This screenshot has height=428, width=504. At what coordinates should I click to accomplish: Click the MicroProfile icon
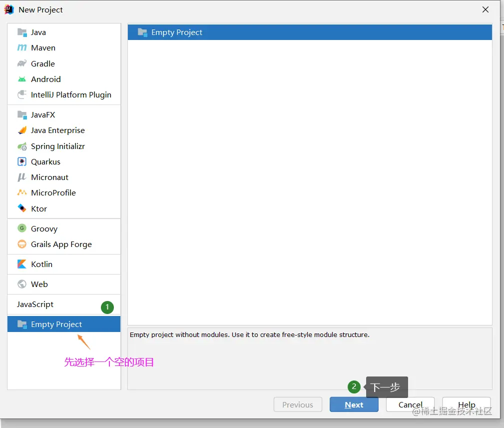22,192
